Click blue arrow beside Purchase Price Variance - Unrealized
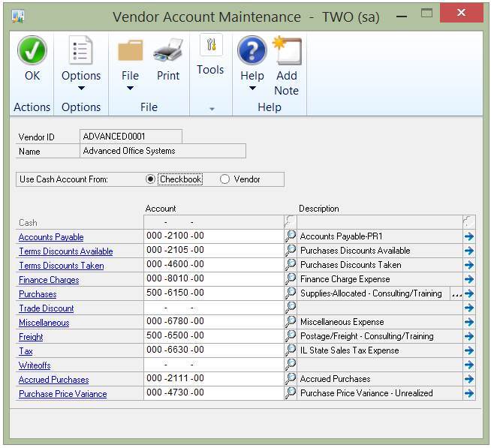491x448 pixels. click(x=469, y=393)
